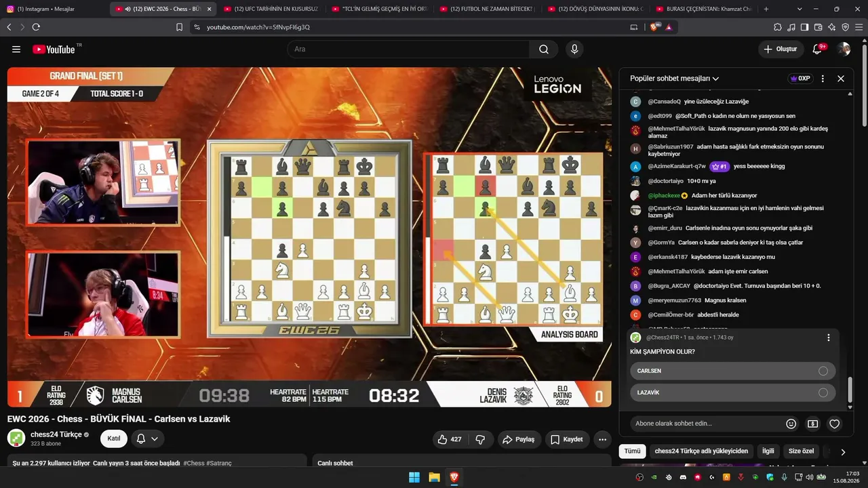Select 'chess24 Türkçe adlı yükleyiciden' chip

pos(701,451)
